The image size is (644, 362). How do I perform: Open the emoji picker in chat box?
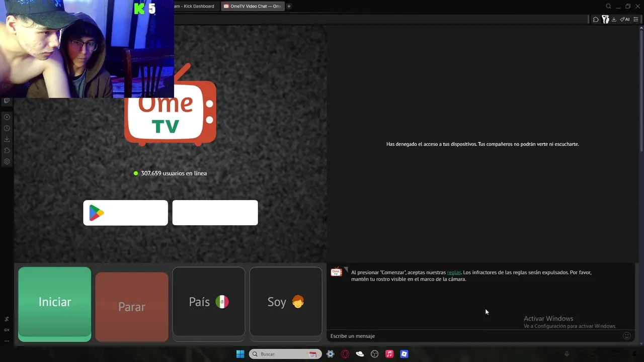point(627,336)
